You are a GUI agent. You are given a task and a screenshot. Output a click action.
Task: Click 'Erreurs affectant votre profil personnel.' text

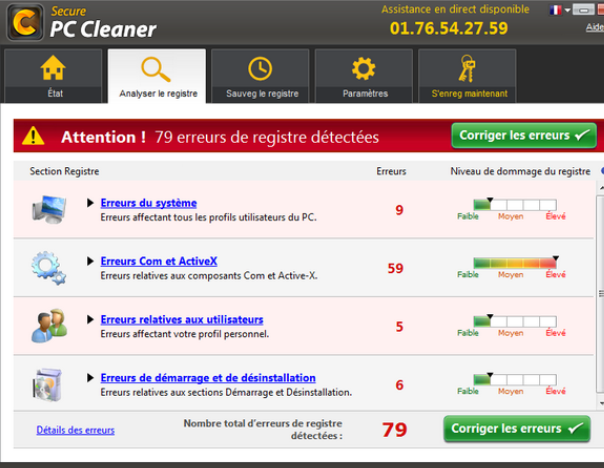pos(185,334)
